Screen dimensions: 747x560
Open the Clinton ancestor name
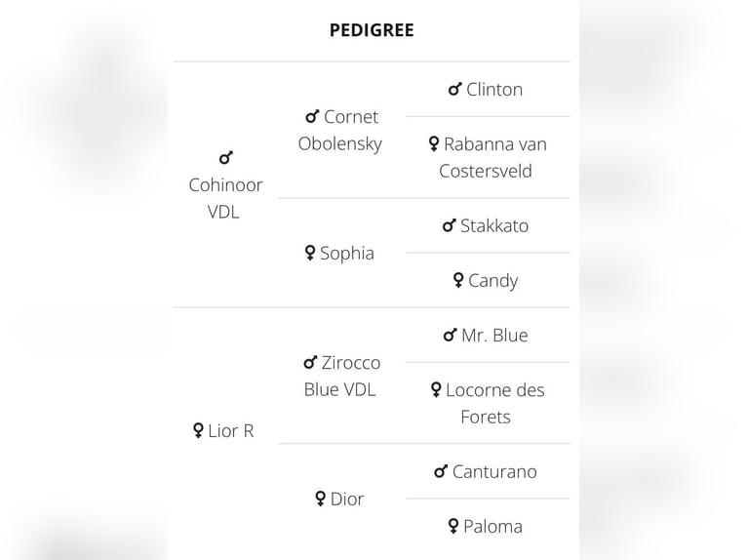click(494, 90)
